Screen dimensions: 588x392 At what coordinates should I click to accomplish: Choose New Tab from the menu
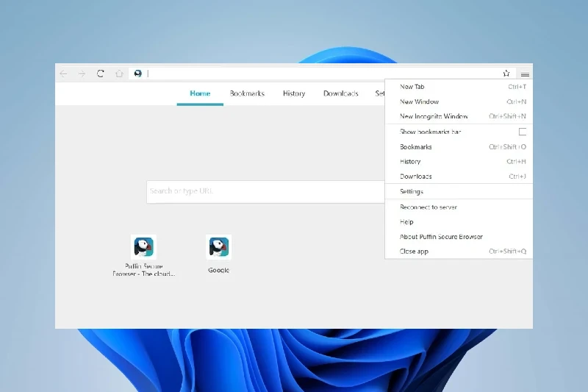coord(412,87)
